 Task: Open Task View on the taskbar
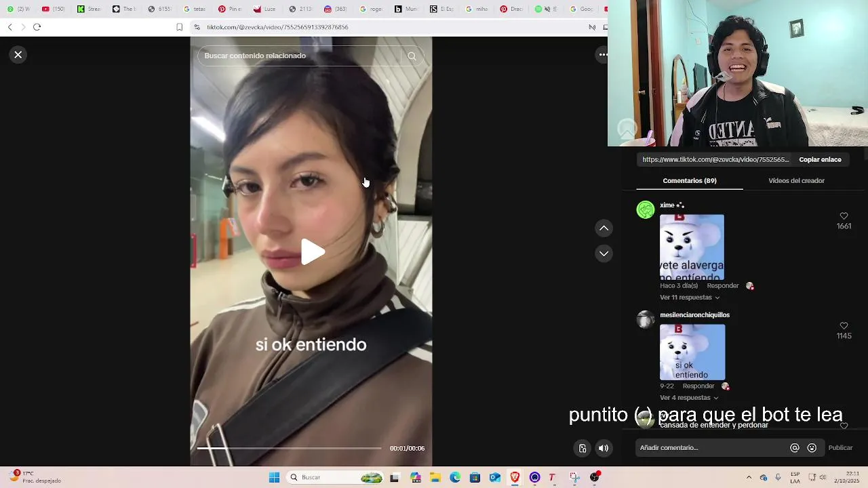pyautogui.click(x=395, y=478)
